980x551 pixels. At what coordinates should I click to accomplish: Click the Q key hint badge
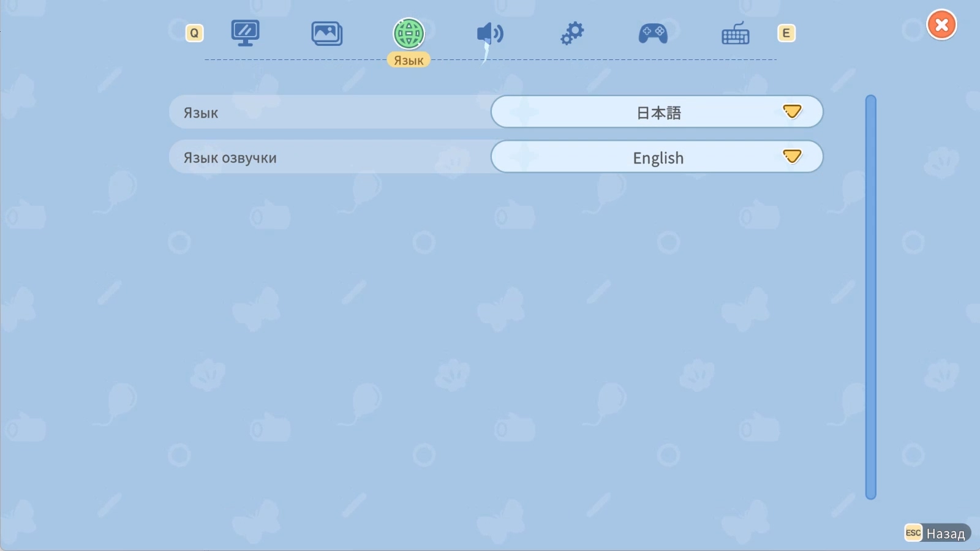pos(194,32)
